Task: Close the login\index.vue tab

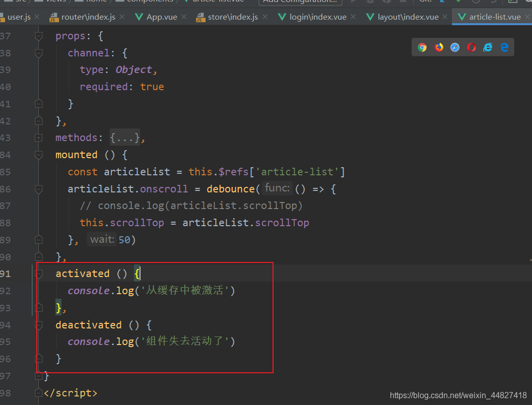Action: tap(353, 17)
